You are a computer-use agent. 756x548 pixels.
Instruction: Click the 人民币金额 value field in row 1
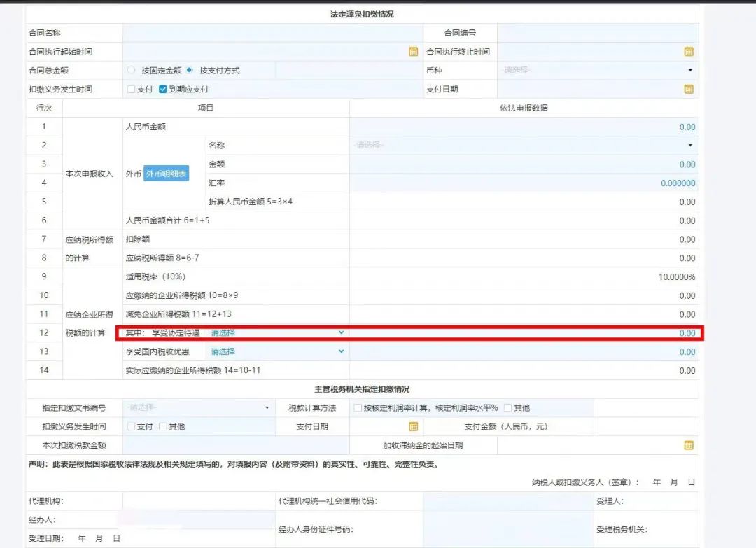click(x=524, y=127)
